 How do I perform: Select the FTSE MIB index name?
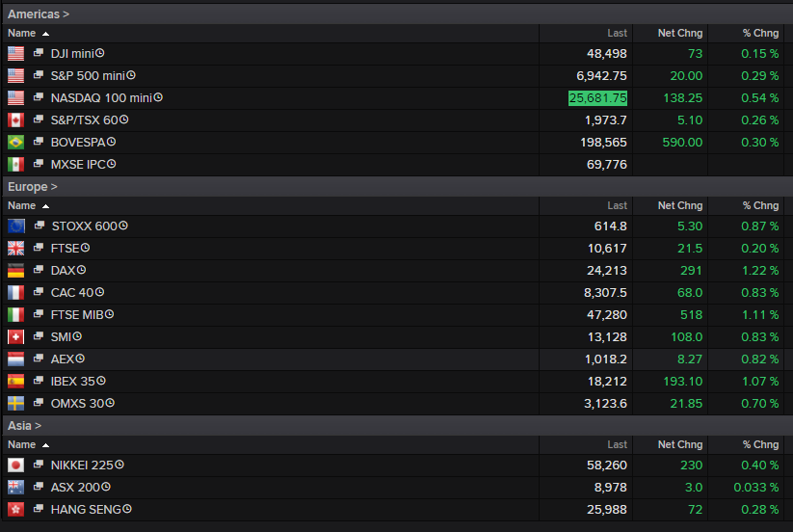pos(77,315)
